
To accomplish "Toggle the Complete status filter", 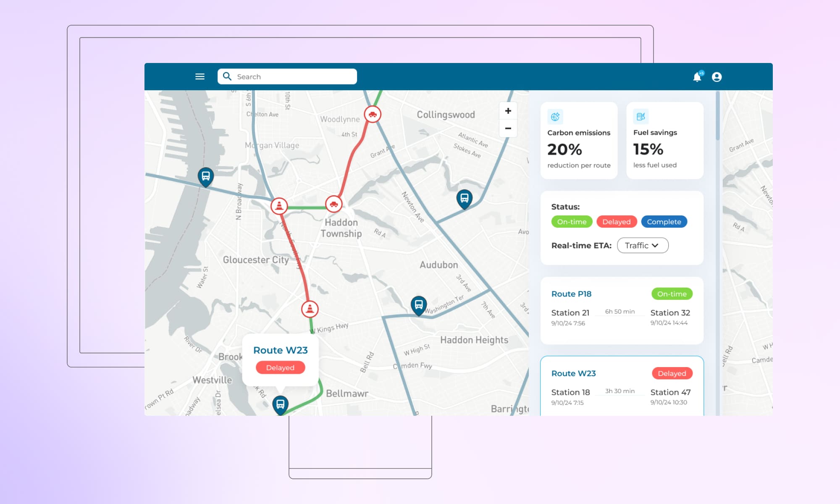I will pyautogui.click(x=664, y=222).
